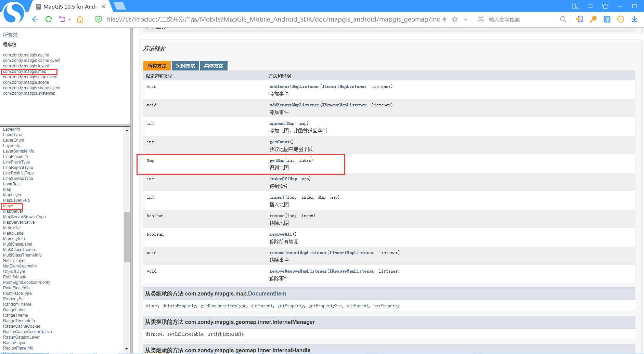Open a new tab button
The width and height of the screenshot is (644, 354).
tap(119, 6)
